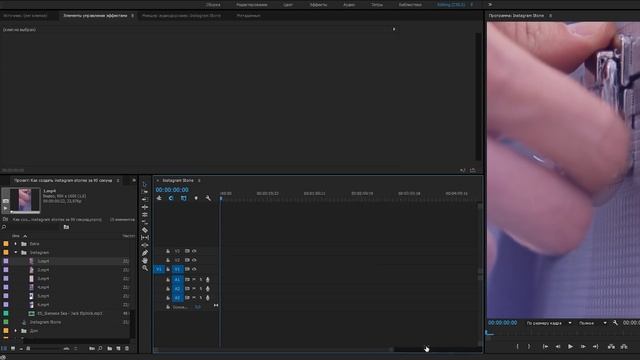Open Find icon in Project panel footer
This screenshot has height=360, width=640.
point(100,349)
